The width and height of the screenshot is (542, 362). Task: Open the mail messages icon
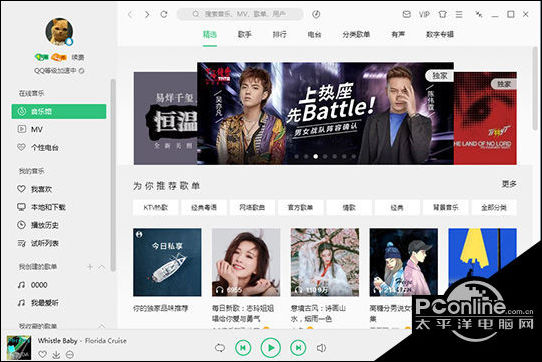(x=407, y=14)
